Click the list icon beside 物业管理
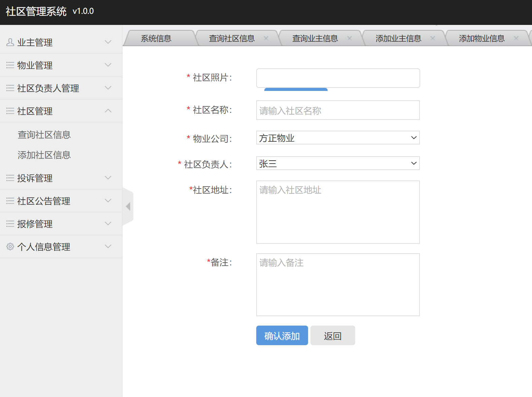This screenshot has width=532, height=397. (10, 65)
